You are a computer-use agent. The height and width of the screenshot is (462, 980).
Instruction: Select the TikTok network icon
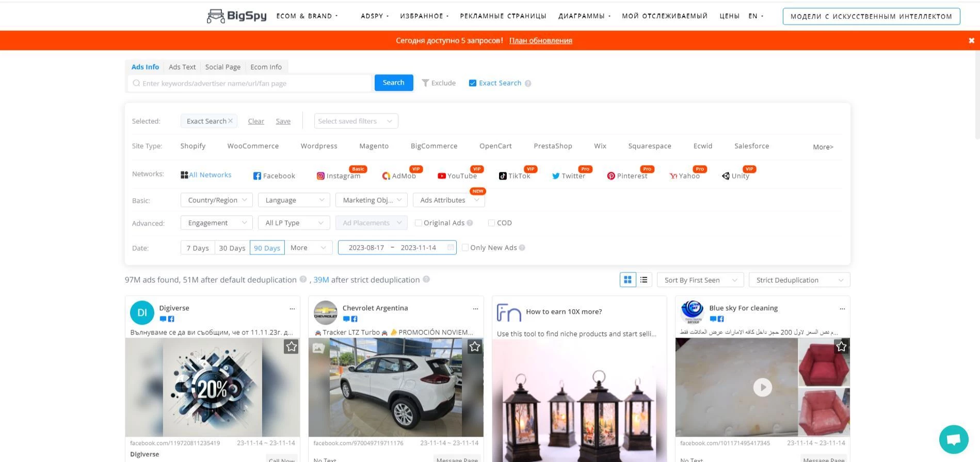tap(503, 176)
